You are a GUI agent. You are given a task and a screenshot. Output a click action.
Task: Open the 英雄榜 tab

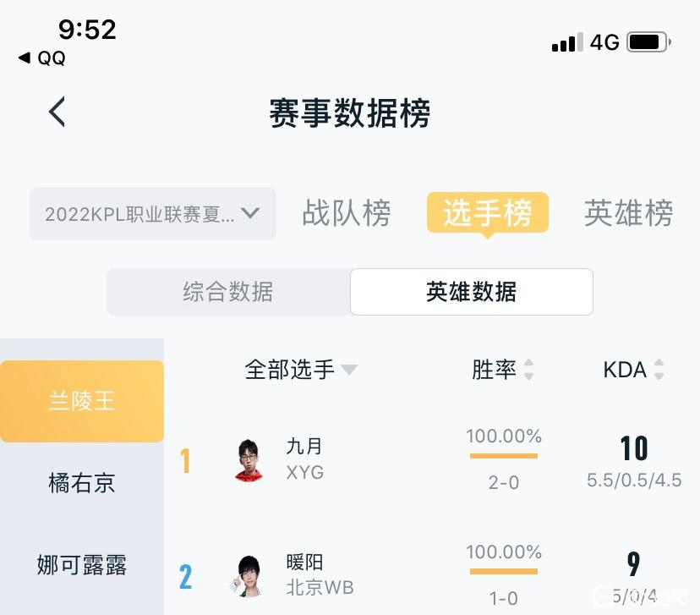pyautogui.click(x=628, y=212)
